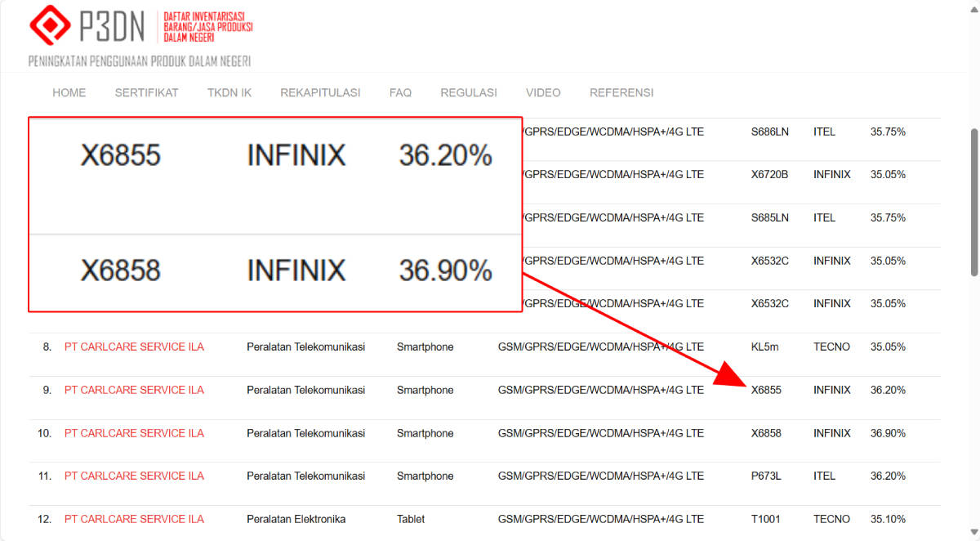Select the S686LN model cell
The width and height of the screenshot is (980, 541).
tap(770, 131)
